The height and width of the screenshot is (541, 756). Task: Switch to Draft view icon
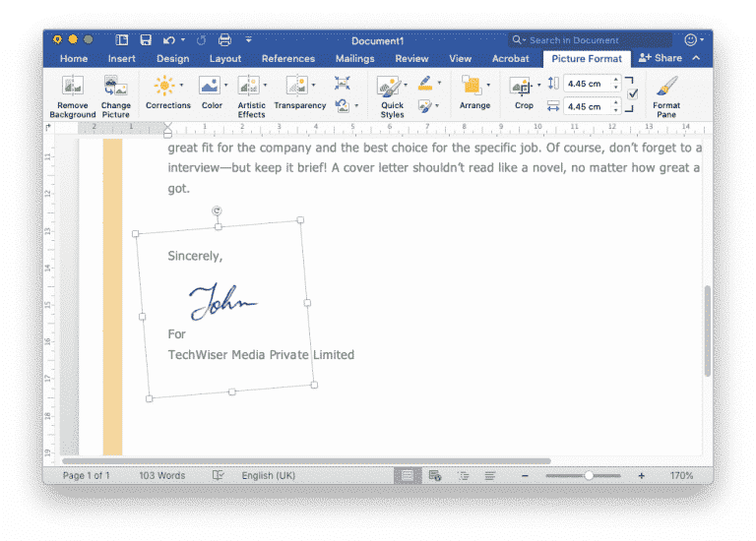(x=490, y=476)
